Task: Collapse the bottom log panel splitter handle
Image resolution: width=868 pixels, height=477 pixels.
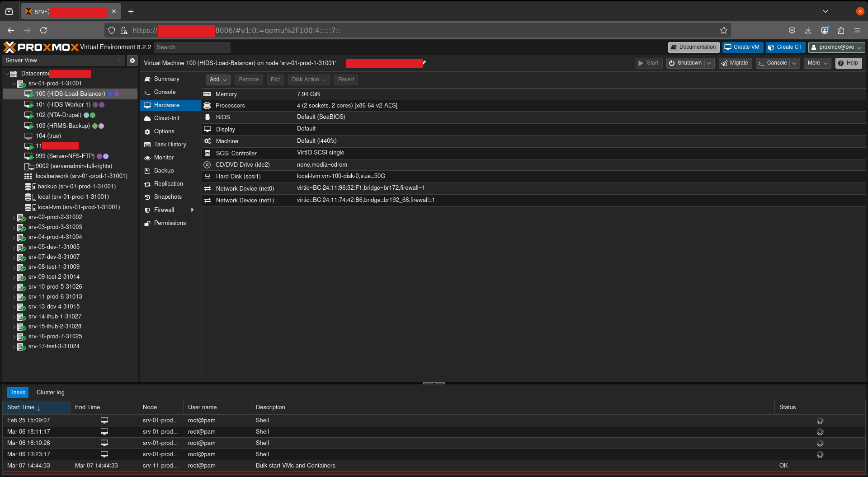Action: (434, 383)
